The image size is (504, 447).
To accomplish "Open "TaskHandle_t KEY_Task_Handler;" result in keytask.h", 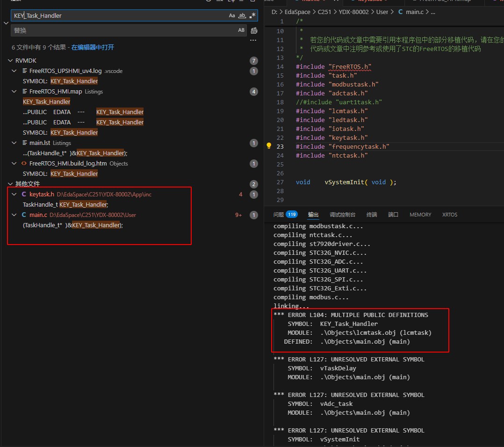I will (x=65, y=204).
